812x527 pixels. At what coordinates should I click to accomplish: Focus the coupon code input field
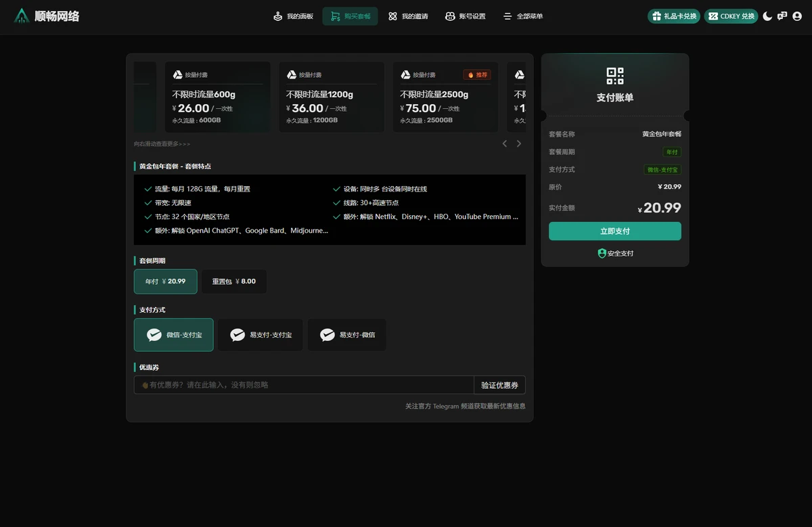pyautogui.click(x=304, y=385)
